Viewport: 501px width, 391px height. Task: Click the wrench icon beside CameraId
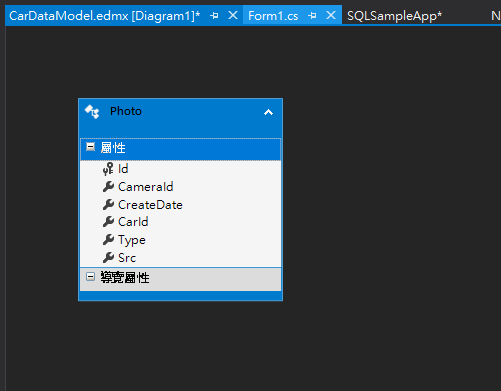(x=108, y=187)
